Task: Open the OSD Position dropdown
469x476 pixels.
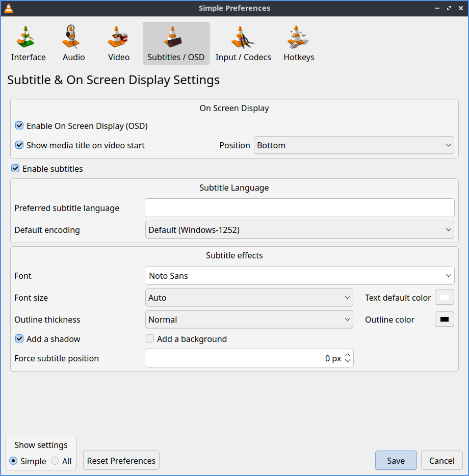Action: click(x=354, y=145)
